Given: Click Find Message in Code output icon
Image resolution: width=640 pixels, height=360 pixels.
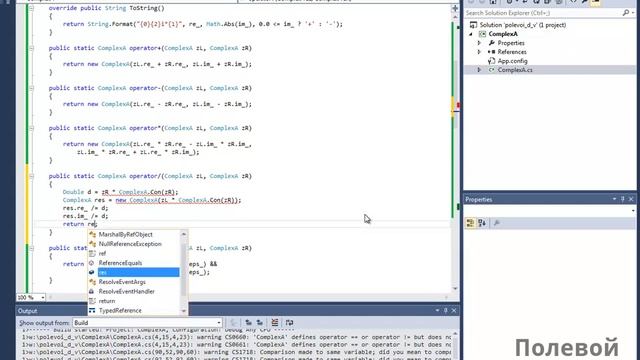Looking at the screenshot, I should [233, 323].
